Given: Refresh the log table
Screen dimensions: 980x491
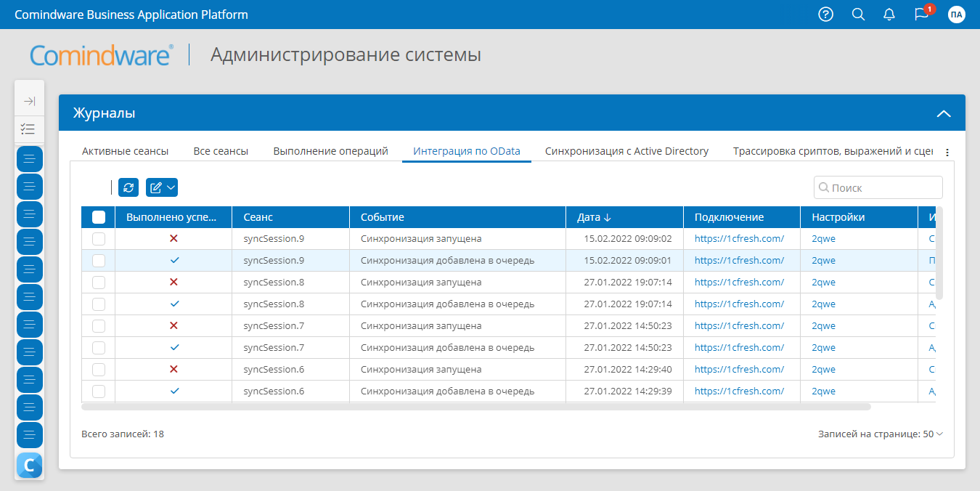Looking at the screenshot, I should tap(128, 187).
